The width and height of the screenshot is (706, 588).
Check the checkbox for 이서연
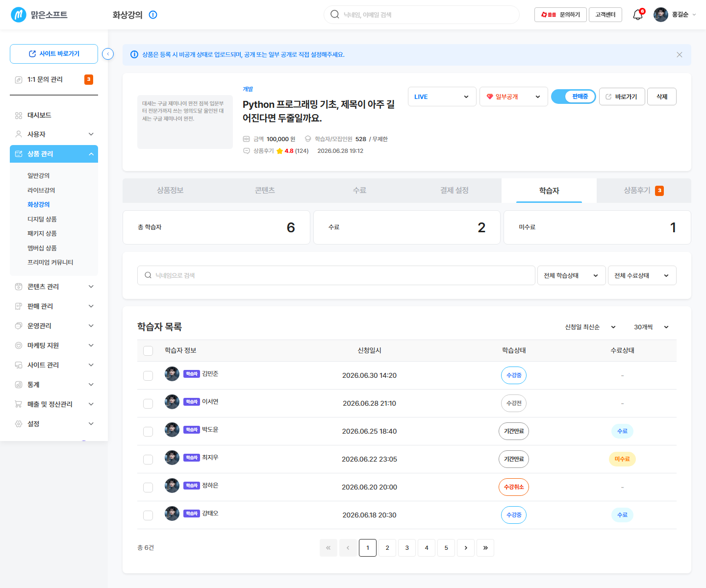pyautogui.click(x=148, y=404)
